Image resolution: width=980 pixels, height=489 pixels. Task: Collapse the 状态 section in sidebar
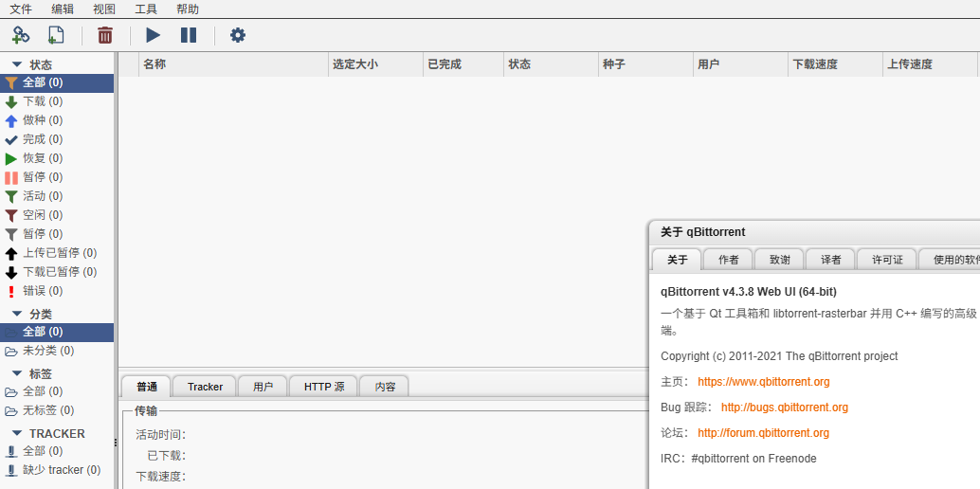17,64
